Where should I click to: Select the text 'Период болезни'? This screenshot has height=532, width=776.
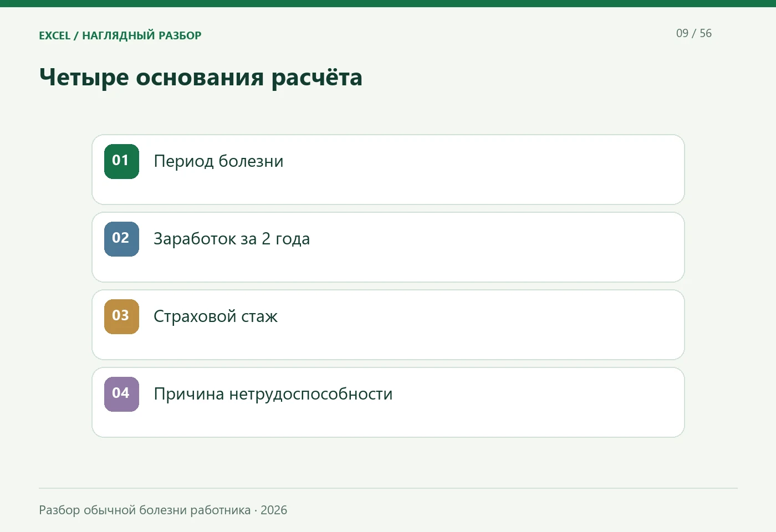coord(218,161)
